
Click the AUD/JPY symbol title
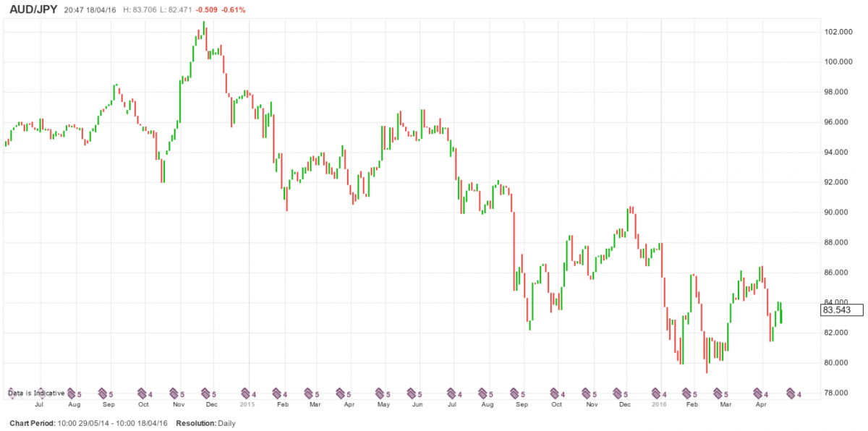coord(34,9)
